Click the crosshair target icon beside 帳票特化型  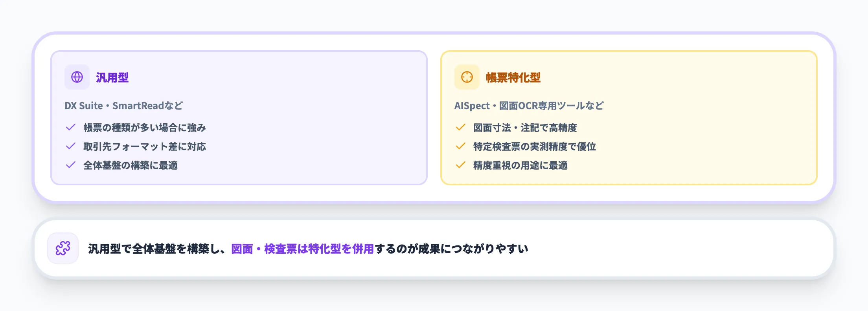pyautogui.click(x=467, y=77)
